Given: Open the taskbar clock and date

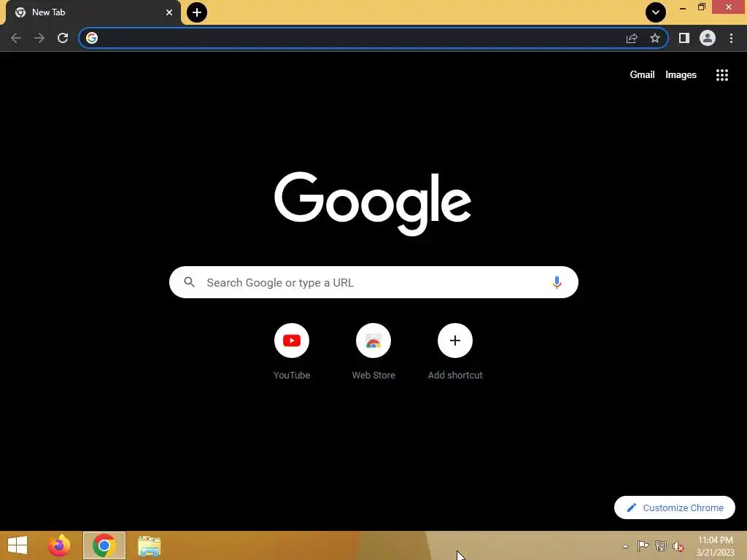Looking at the screenshot, I should (715, 546).
